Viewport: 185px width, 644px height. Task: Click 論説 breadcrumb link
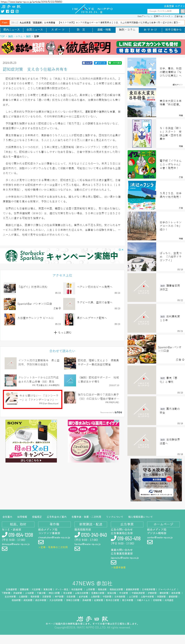click(x=28, y=36)
